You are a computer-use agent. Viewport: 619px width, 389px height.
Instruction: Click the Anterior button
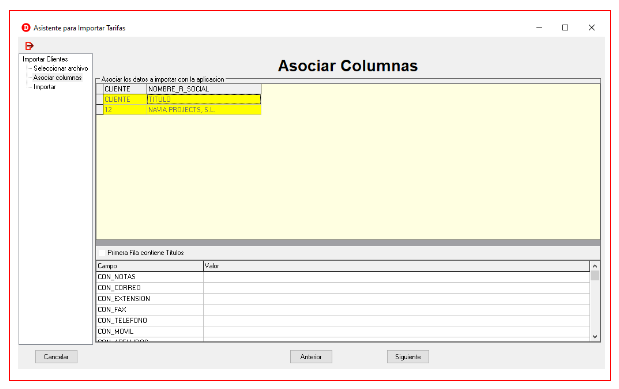click(311, 357)
